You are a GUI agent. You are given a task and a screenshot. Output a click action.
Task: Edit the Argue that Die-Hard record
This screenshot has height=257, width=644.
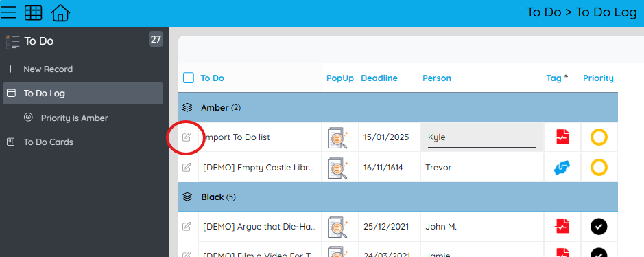(x=187, y=226)
